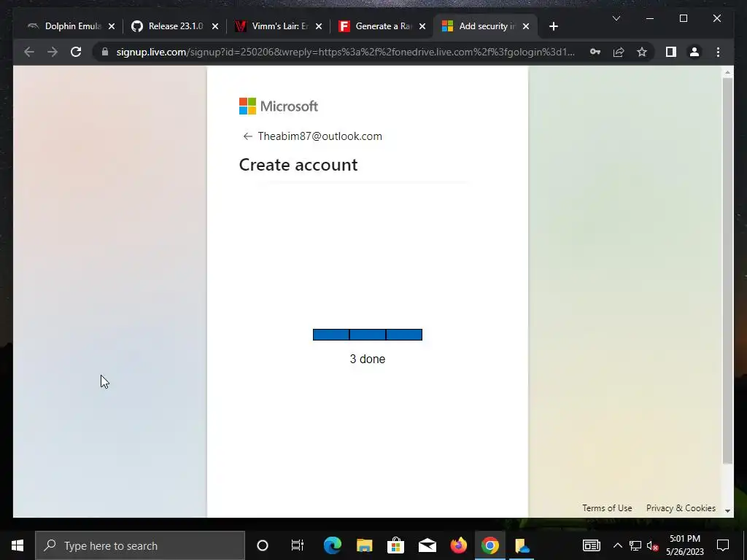The height and width of the screenshot is (560, 747).
Task: Close the Generate a Random tab
Action: click(x=422, y=27)
